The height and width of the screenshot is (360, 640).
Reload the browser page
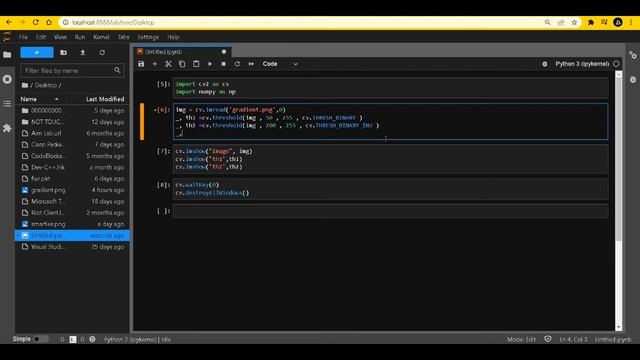click(36, 22)
